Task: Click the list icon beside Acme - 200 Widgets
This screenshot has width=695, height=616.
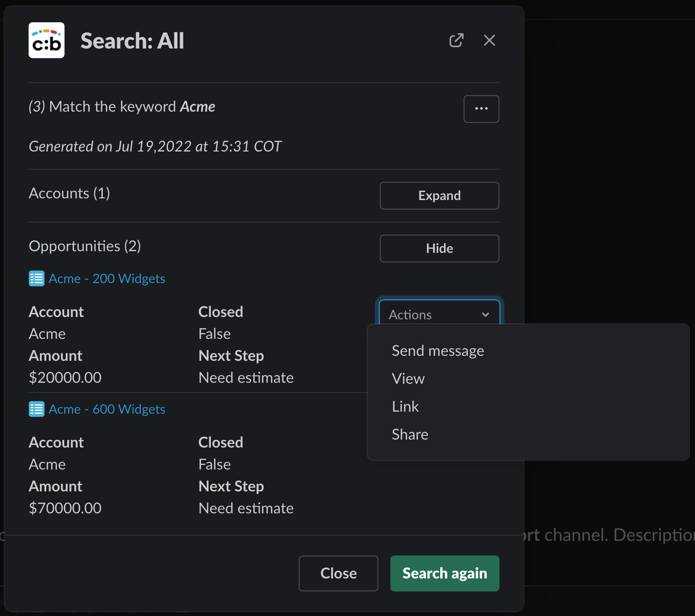Action: [36, 279]
